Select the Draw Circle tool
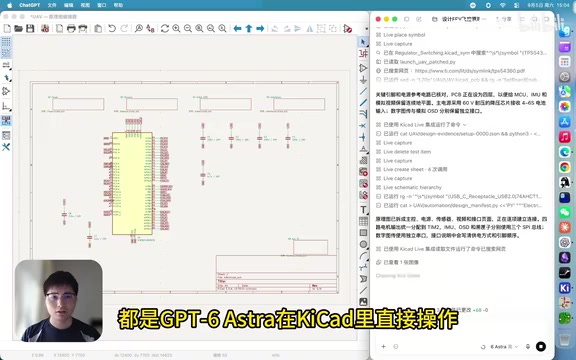This screenshot has height=360, width=576. tap(363, 244)
